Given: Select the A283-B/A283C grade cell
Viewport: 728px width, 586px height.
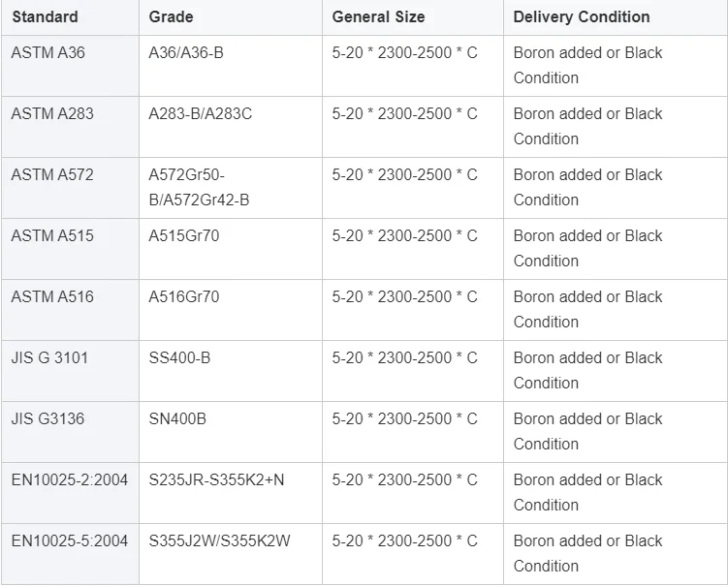Looking at the screenshot, I should pos(200,113).
